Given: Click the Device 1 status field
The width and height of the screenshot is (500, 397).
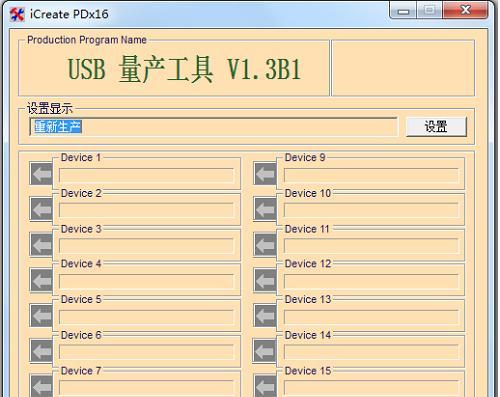Looking at the screenshot, I should pos(146,175).
